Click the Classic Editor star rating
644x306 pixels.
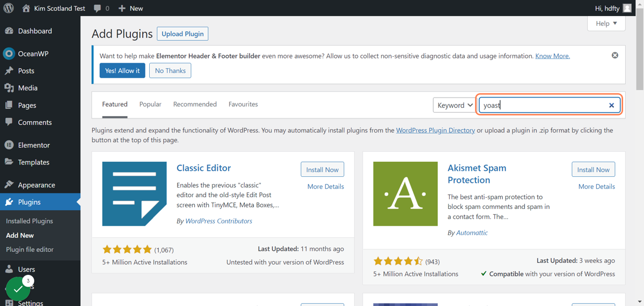tap(127, 249)
